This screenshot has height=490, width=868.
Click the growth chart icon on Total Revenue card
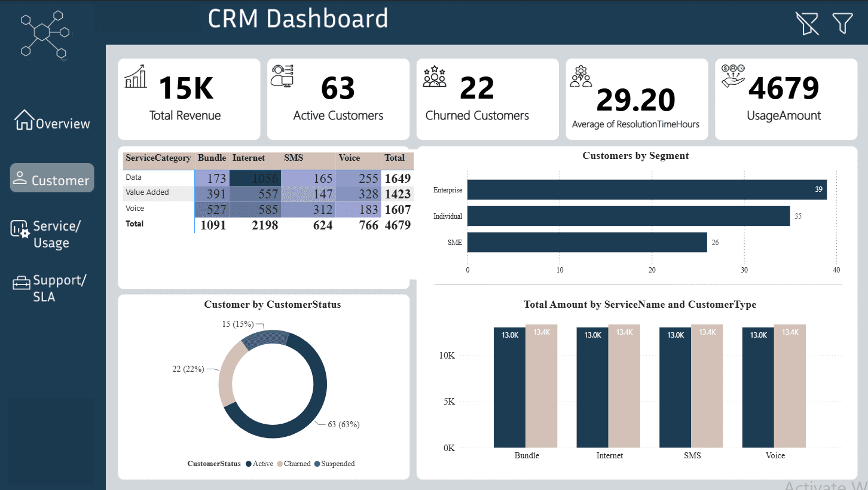[x=136, y=76]
